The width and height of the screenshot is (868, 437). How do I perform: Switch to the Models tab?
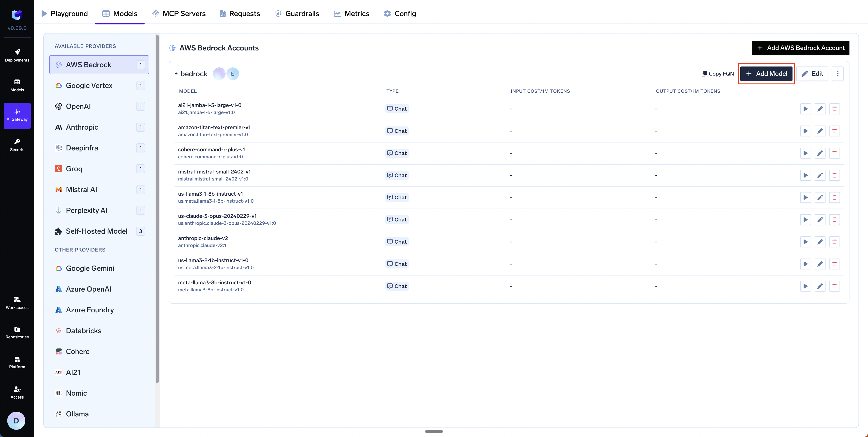pyautogui.click(x=120, y=14)
